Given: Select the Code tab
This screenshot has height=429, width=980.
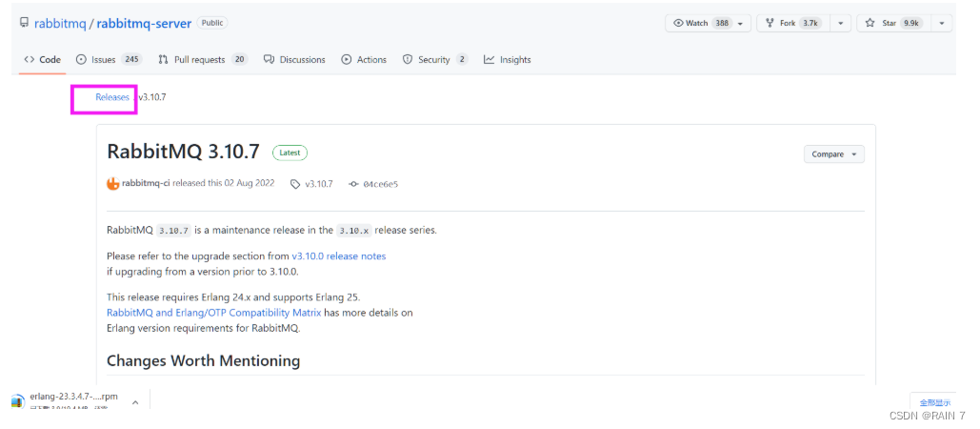Looking at the screenshot, I should 43,59.
